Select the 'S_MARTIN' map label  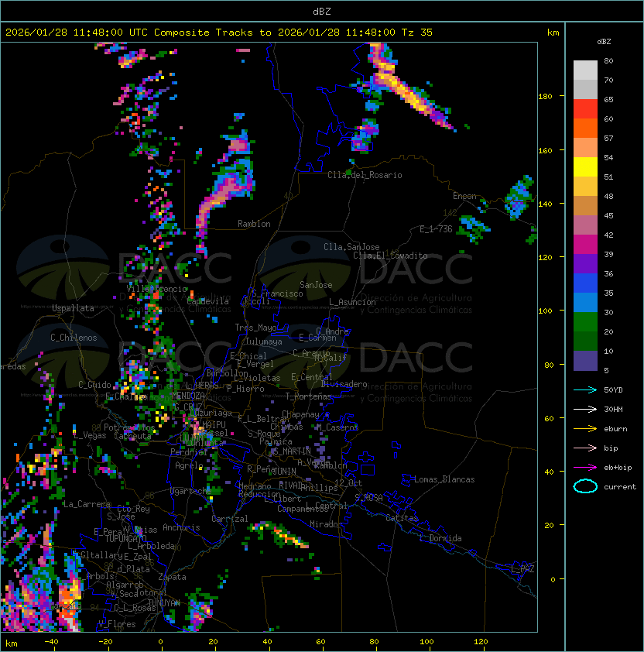point(292,451)
